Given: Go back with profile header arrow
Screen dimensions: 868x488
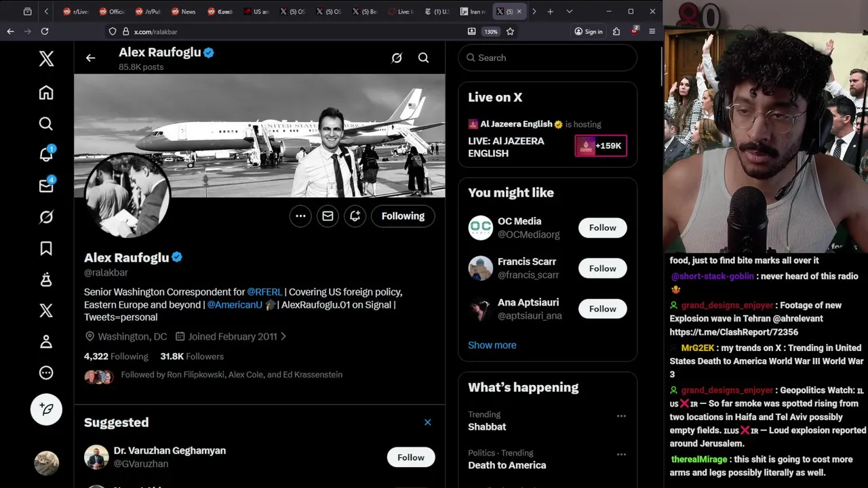Looking at the screenshot, I should (x=90, y=58).
